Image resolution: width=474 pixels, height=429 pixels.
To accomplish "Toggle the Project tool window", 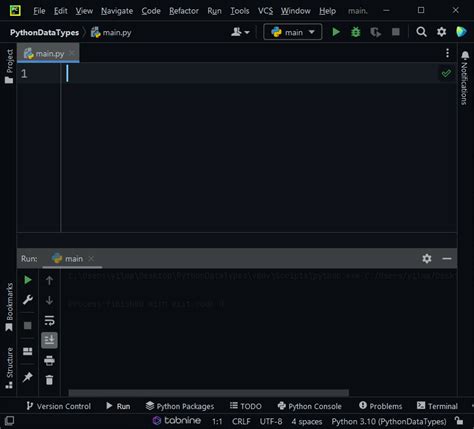I will point(9,66).
